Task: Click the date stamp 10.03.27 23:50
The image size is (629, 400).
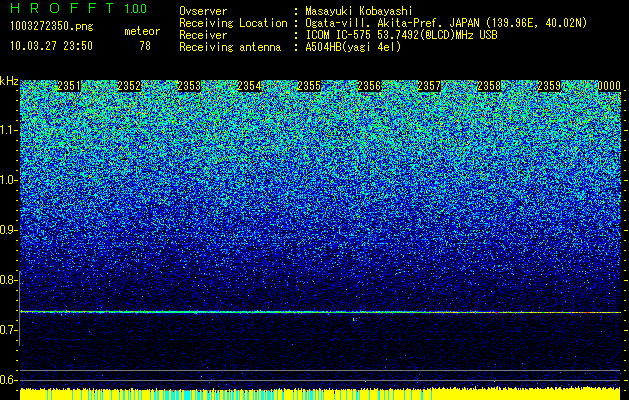Action: pos(51,46)
